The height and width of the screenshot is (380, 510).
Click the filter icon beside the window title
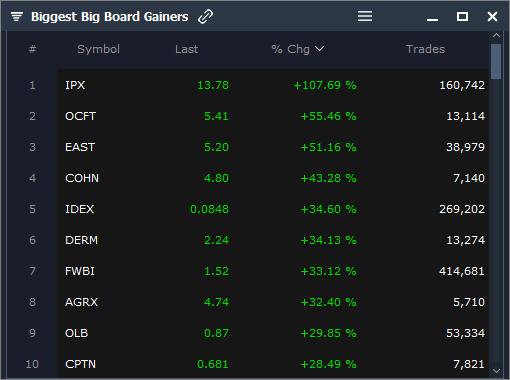[x=17, y=16]
